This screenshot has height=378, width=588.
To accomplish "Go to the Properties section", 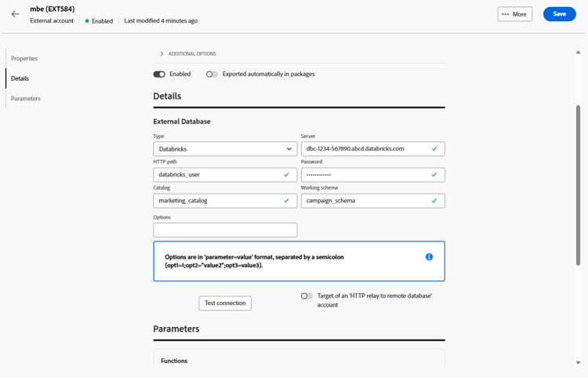I will [x=24, y=59].
